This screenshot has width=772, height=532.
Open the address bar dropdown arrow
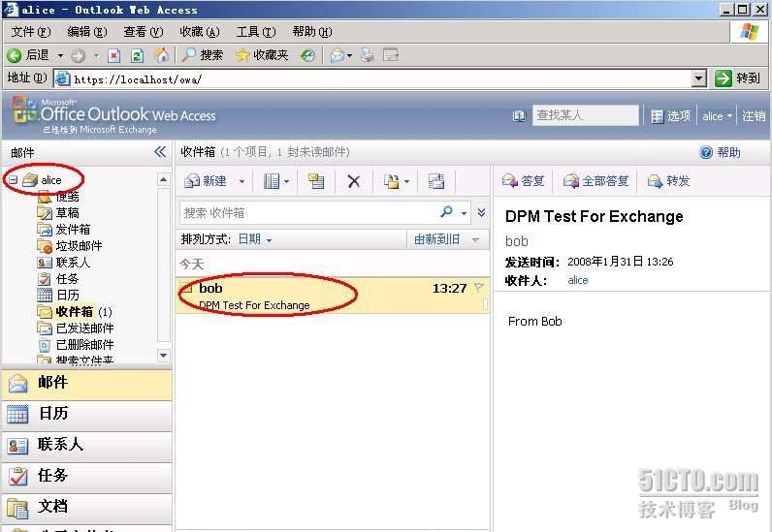pos(699,78)
